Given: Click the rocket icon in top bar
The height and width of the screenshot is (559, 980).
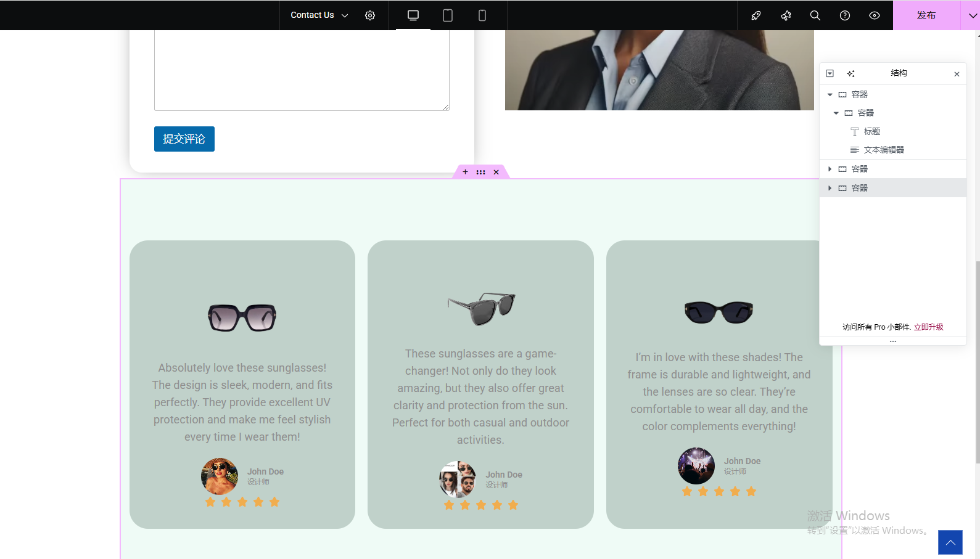Looking at the screenshot, I should pyautogui.click(x=756, y=15).
